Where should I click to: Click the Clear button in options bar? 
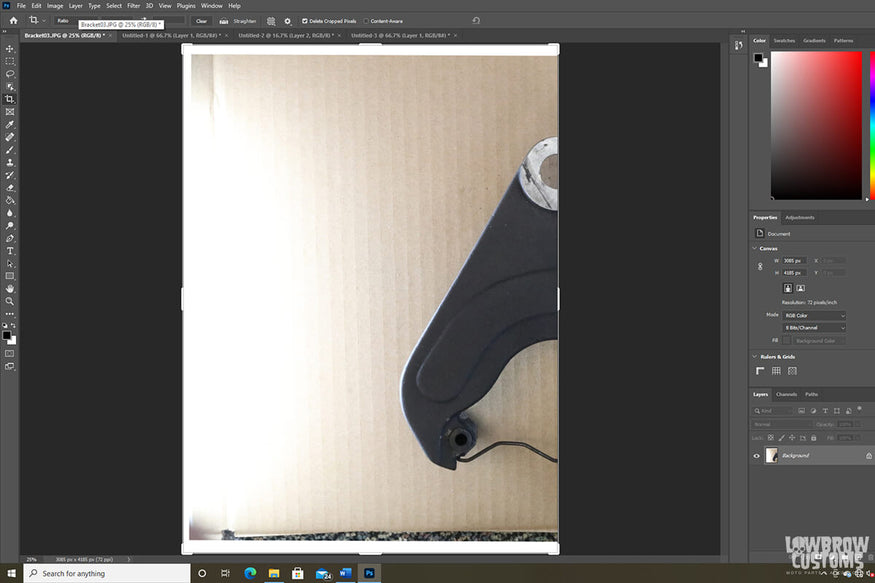click(x=201, y=20)
